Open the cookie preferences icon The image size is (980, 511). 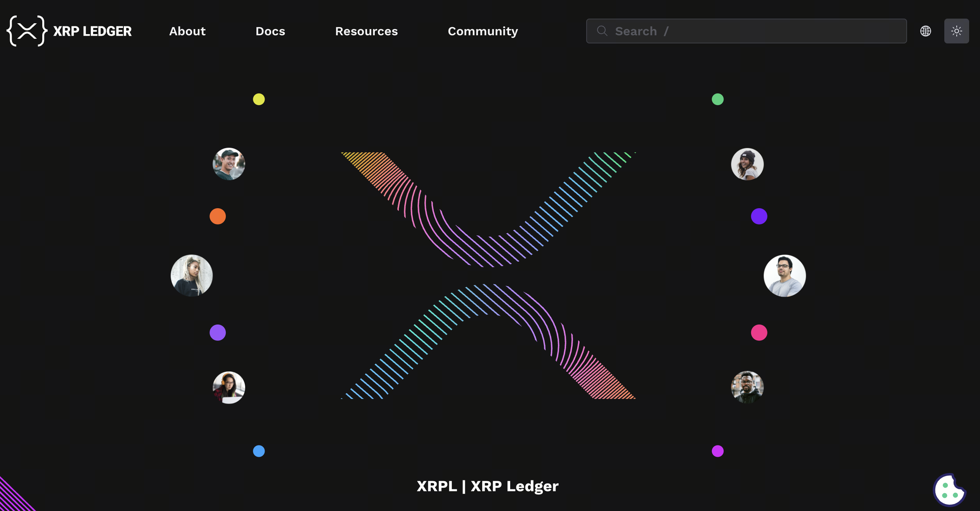pyautogui.click(x=949, y=490)
